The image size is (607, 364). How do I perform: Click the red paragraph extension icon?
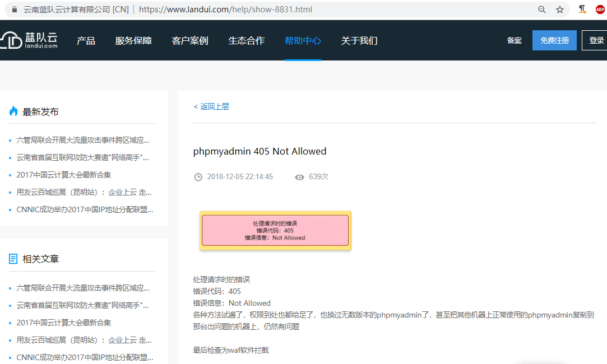pyautogui.click(x=582, y=9)
